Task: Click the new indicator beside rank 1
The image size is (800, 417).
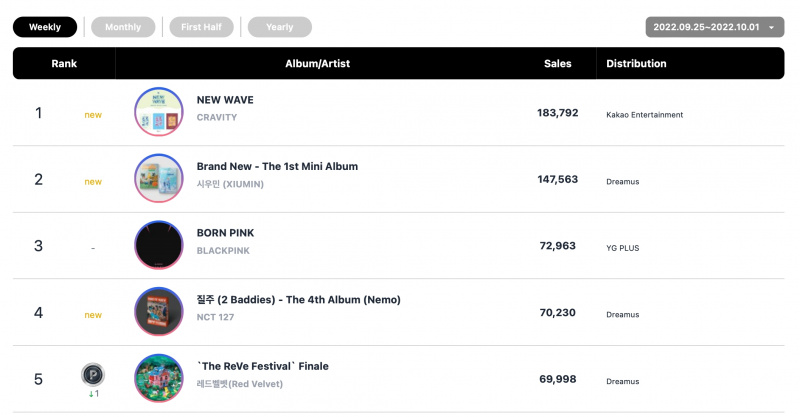Action: 93,115
